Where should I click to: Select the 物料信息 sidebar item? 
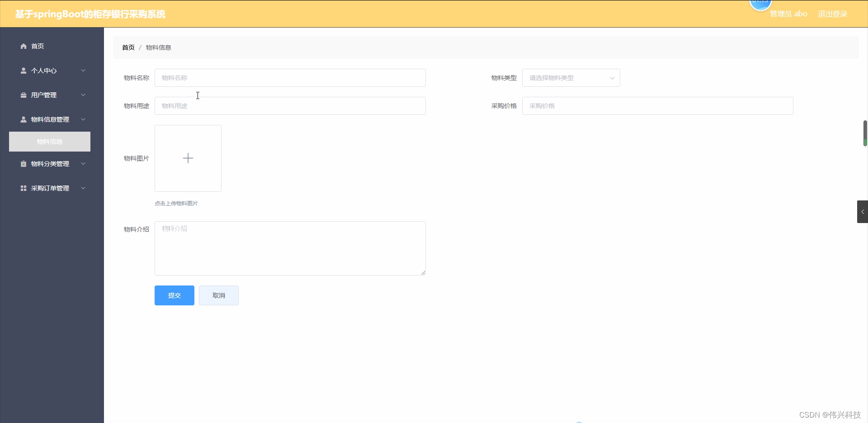point(49,142)
